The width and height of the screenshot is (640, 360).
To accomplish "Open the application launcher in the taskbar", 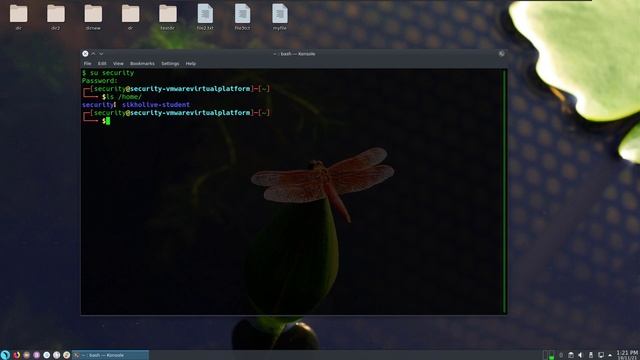I will pos(5,355).
